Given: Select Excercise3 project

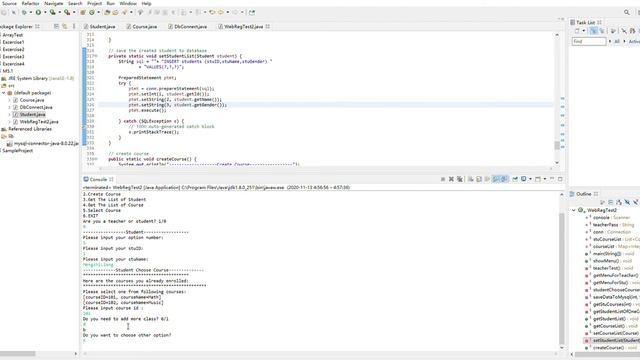Looking at the screenshot, I should tap(13, 57).
